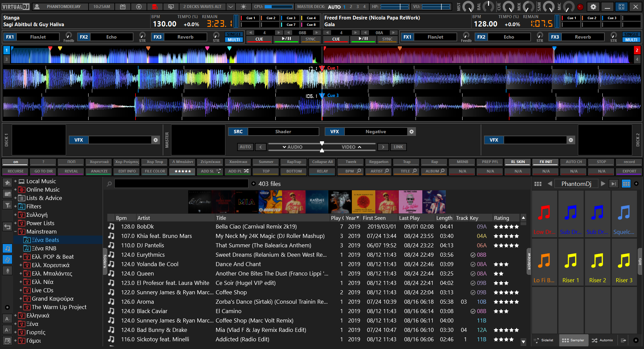
Task: Click the MIA album cover thumbnail
Action: [x=247, y=202]
